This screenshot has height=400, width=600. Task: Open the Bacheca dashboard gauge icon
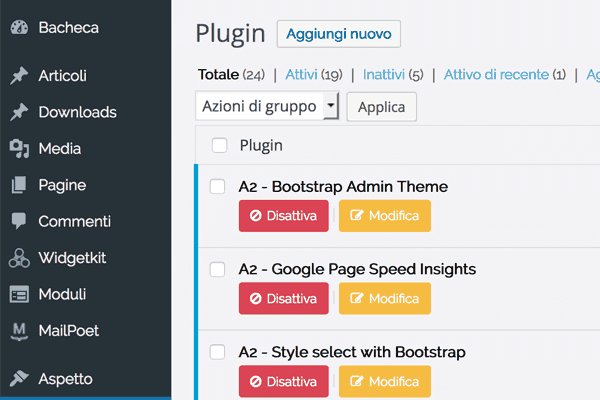[x=19, y=28]
